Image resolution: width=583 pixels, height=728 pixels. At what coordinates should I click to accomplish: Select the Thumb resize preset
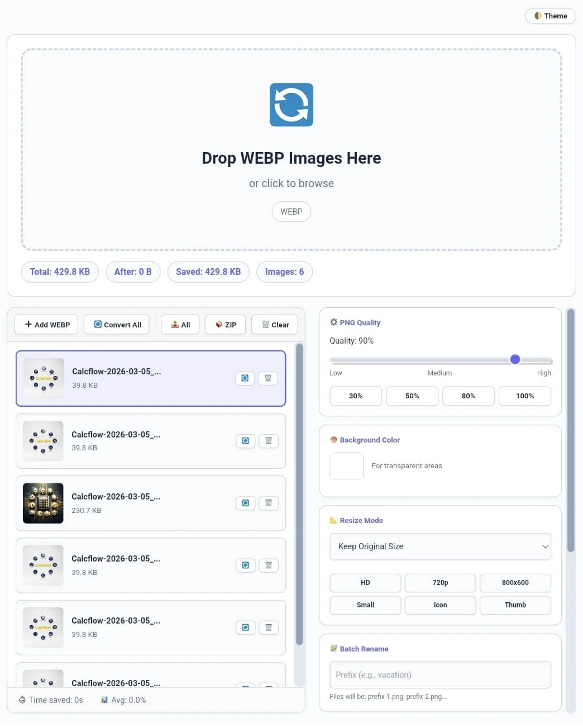pyautogui.click(x=515, y=605)
